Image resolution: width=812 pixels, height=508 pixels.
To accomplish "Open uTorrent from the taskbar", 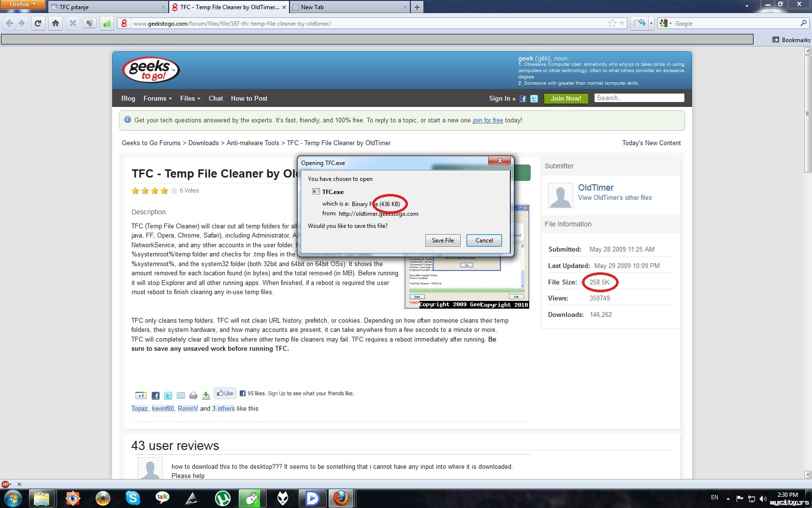I will pos(222,498).
